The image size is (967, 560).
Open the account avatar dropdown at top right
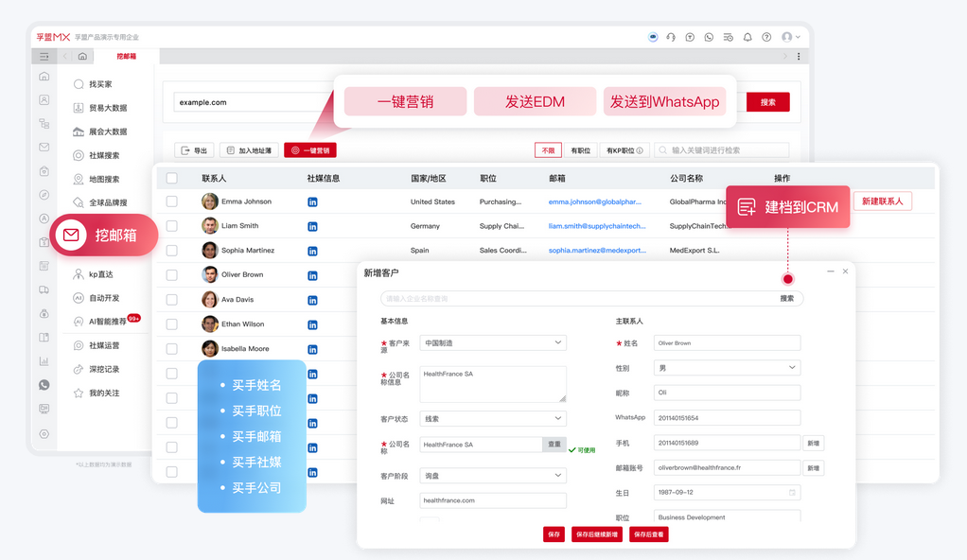[788, 36]
